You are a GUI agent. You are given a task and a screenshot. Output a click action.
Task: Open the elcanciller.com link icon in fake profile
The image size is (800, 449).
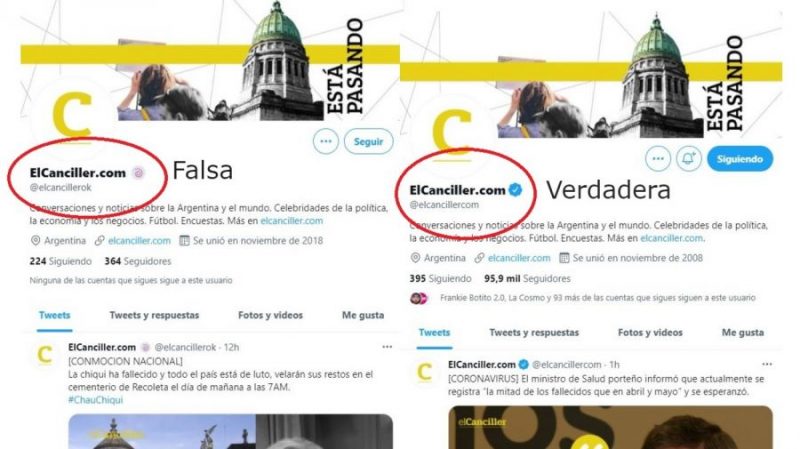click(x=99, y=240)
